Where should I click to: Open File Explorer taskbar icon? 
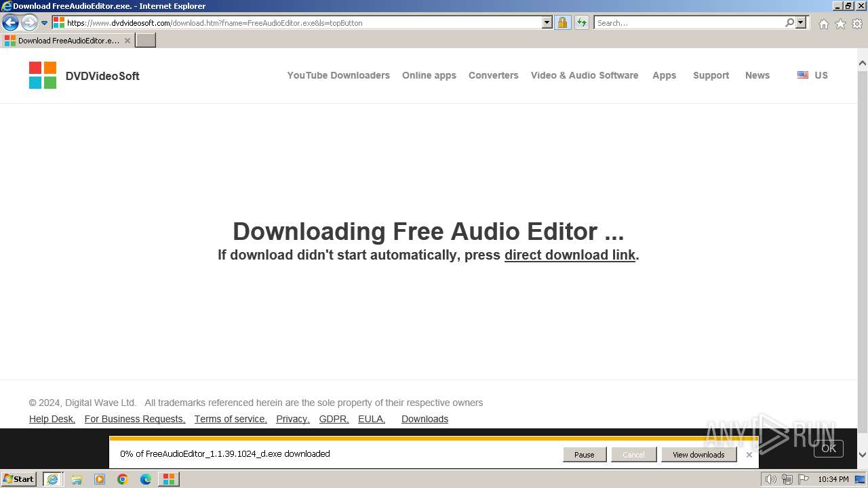tap(77, 479)
